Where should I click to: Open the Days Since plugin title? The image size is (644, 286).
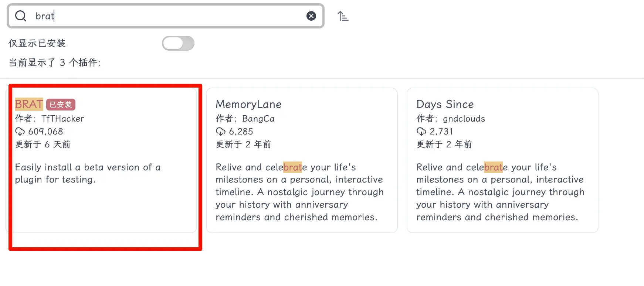(445, 104)
